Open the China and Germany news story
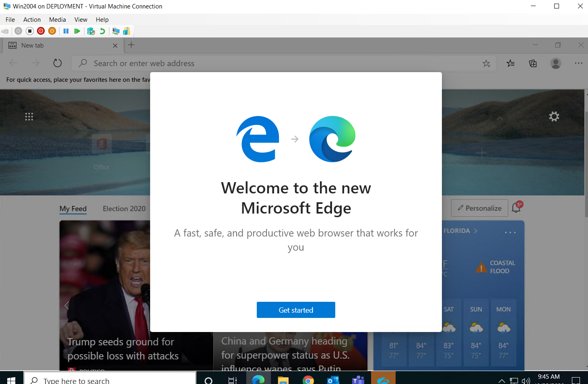588x384 pixels. coord(285,355)
